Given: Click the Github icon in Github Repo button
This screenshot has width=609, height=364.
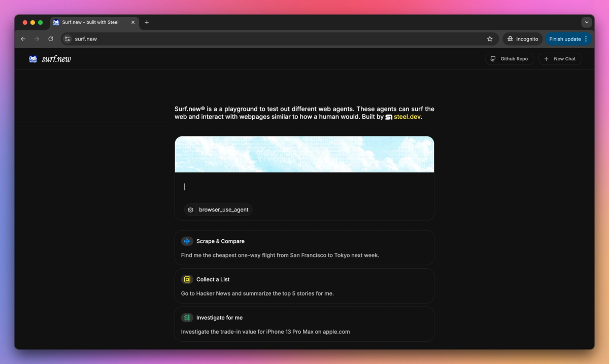Looking at the screenshot, I should point(493,59).
